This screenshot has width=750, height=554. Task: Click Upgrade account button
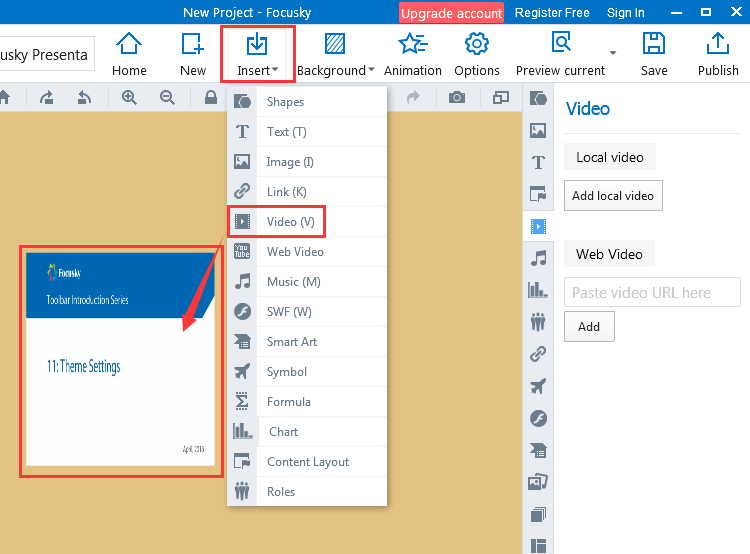(x=451, y=13)
